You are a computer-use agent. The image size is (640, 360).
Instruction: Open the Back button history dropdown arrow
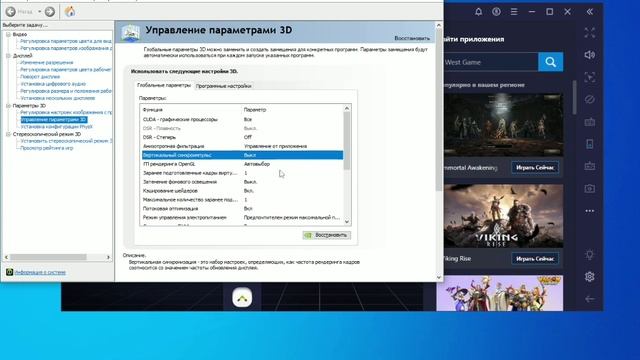[x=40, y=12]
